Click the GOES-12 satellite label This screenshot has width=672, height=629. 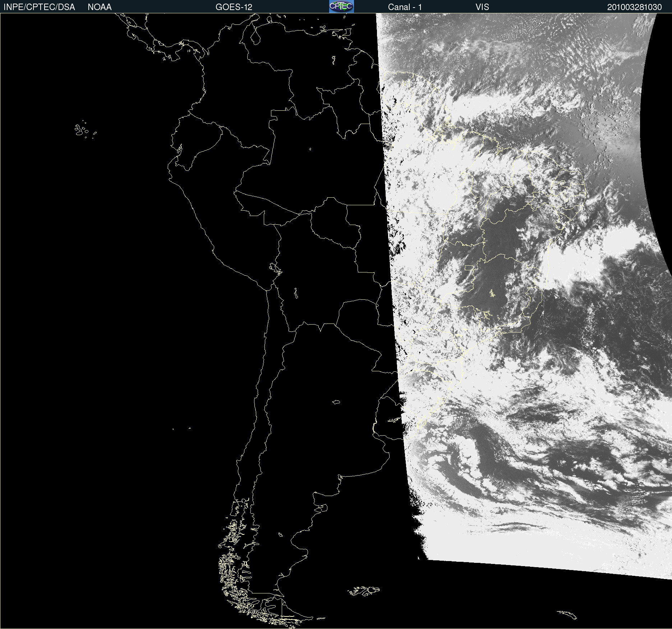pos(234,7)
